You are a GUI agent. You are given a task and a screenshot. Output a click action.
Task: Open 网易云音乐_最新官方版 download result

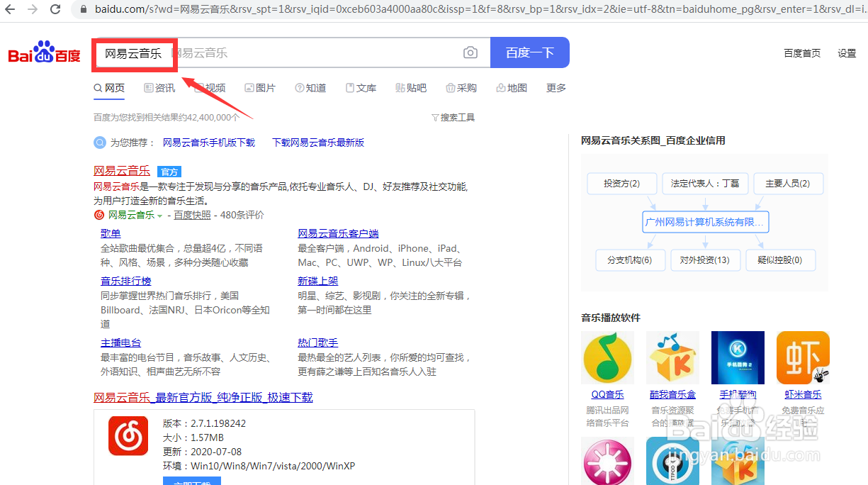click(203, 397)
